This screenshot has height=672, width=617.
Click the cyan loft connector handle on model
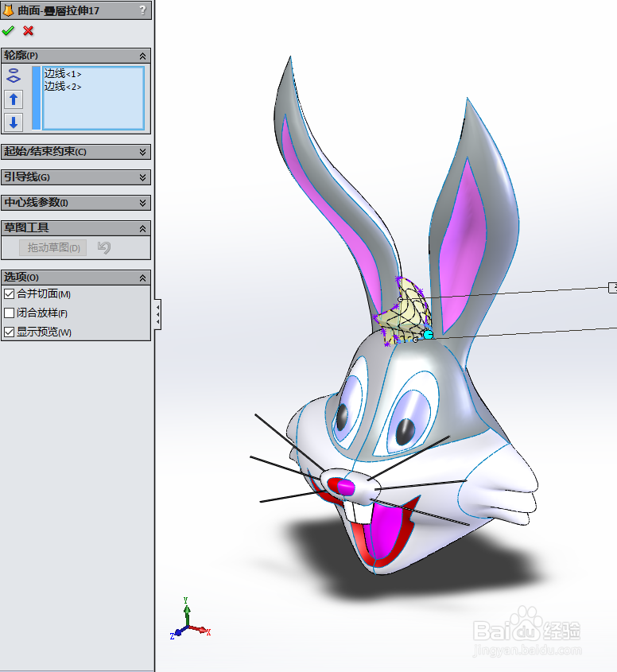pyautogui.click(x=428, y=334)
